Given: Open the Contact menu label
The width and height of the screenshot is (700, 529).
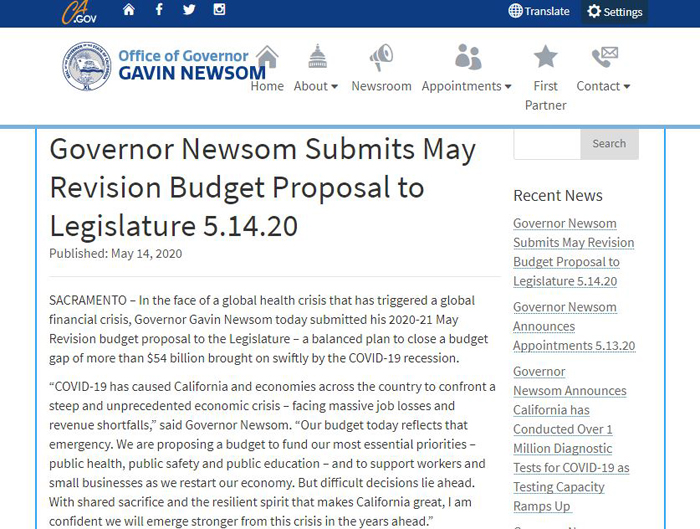Looking at the screenshot, I should click(598, 86).
